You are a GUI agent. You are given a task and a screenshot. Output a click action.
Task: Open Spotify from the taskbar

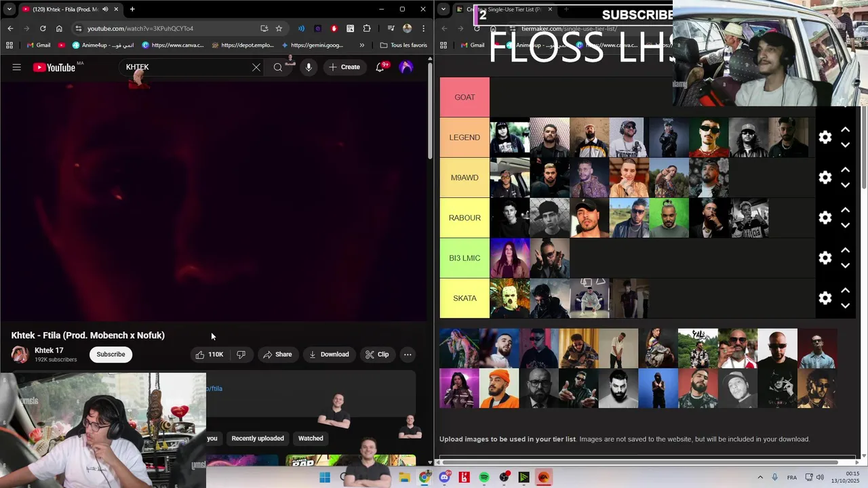click(x=484, y=477)
